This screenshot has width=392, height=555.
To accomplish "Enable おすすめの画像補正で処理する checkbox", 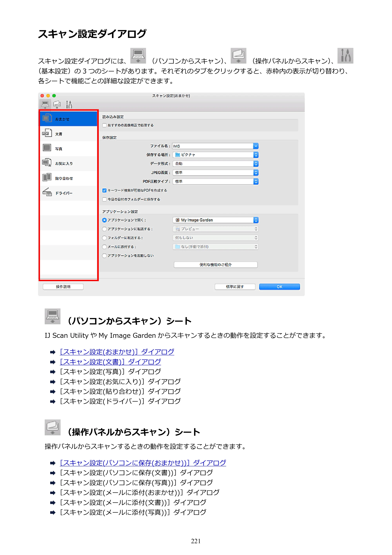I will (104, 125).
